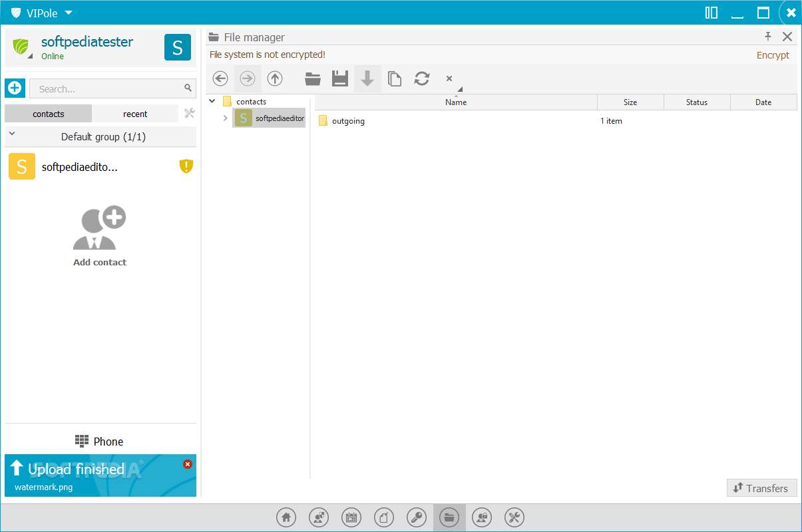
Task: Click the Online status text
Action: [x=53, y=57]
